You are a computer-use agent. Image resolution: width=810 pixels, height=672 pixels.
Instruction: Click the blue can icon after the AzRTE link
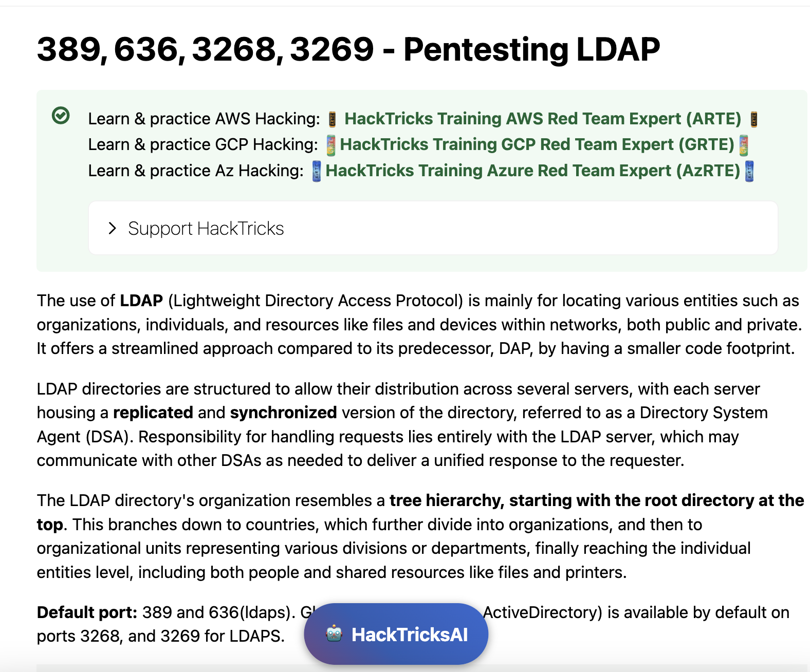(749, 172)
